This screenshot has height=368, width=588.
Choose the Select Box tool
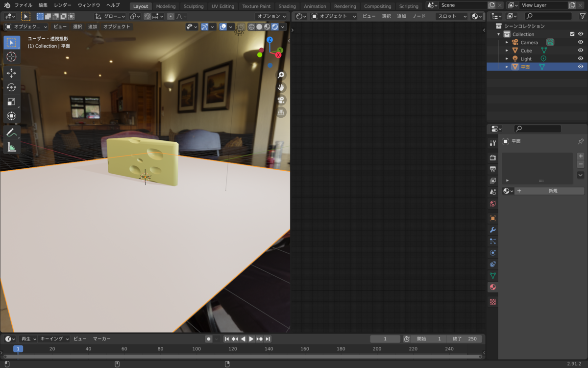11,42
